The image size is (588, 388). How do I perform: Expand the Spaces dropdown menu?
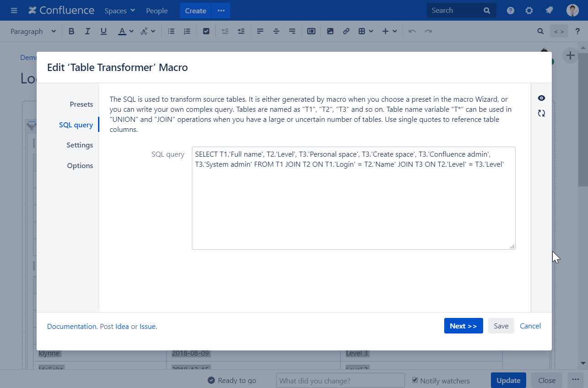click(120, 11)
